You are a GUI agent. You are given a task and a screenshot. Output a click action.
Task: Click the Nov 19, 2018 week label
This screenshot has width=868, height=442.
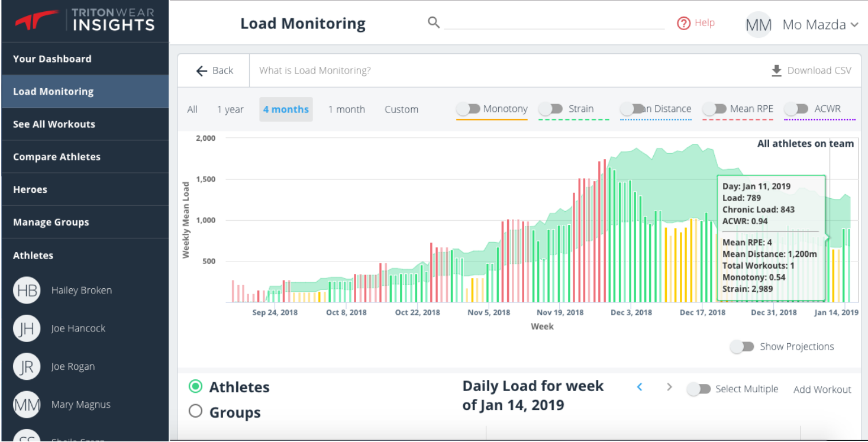560,312
